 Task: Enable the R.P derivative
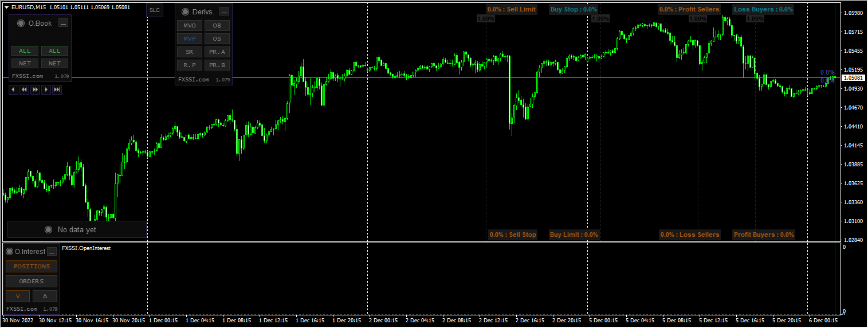(x=190, y=65)
